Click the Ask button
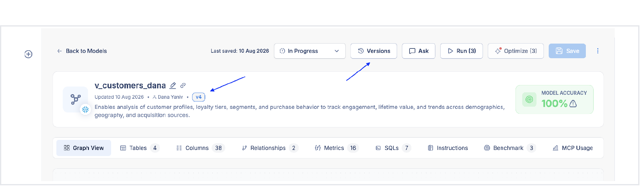The image size is (644, 192). pos(419,51)
